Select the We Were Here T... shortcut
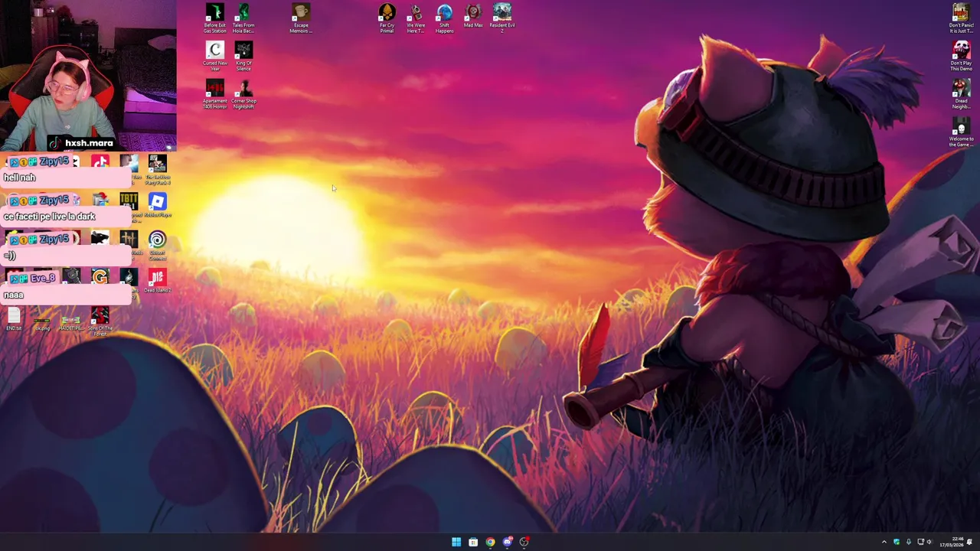This screenshot has height=551, width=980. 416,18
